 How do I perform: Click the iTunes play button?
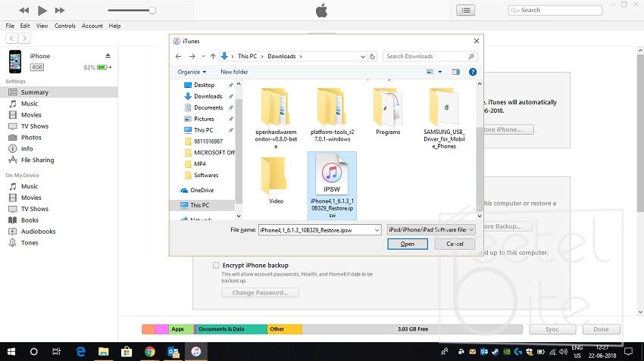42,11
